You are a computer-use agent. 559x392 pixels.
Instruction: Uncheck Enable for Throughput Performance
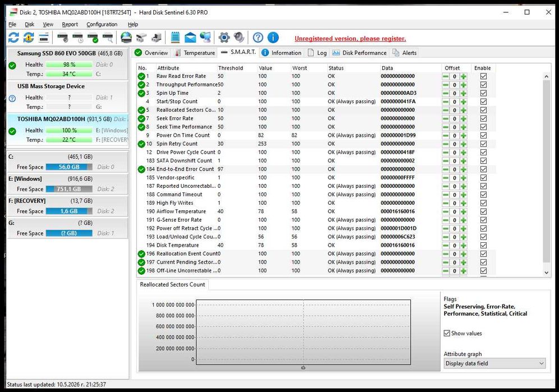(x=483, y=85)
